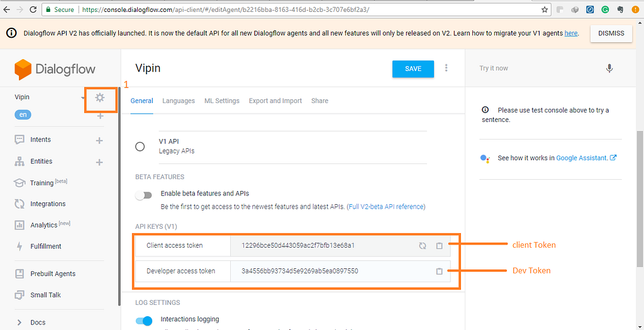644x330 pixels.
Task: Switch to the Languages tab
Action: pos(179,101)
